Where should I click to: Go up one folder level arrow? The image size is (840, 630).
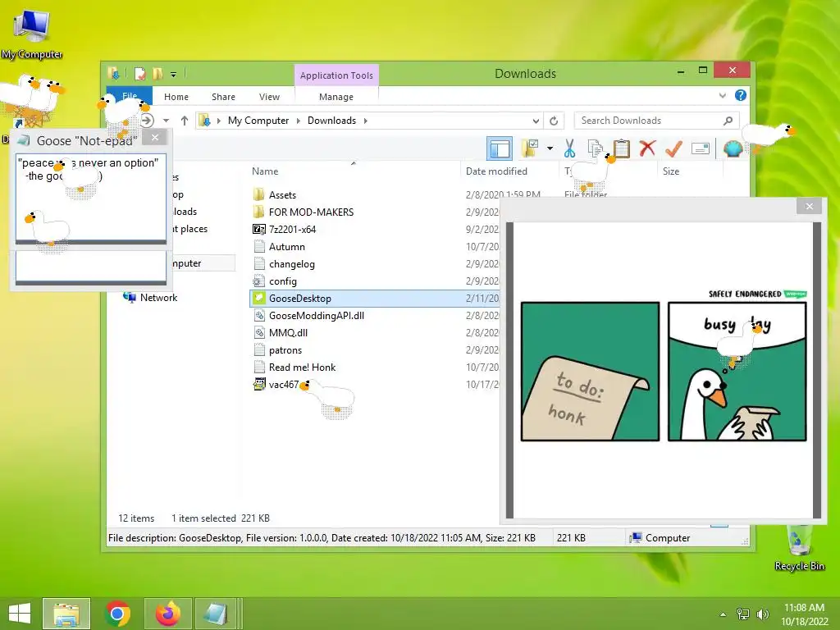[x=185, y=121]
